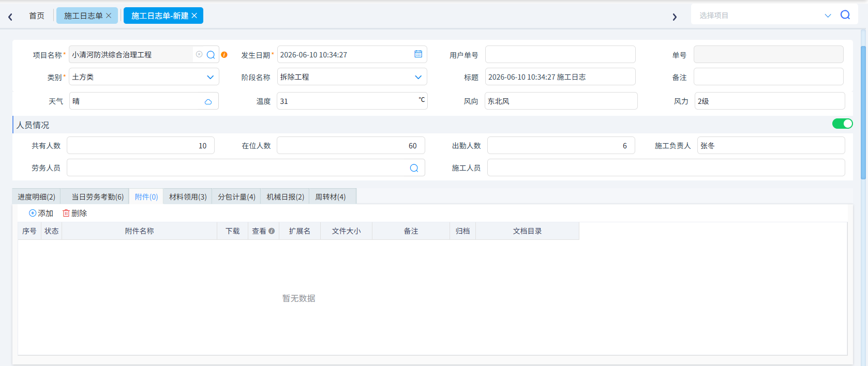This screenshot has width=868, height=366.
Task: Click the 施工人员 input field
Action: coord(666,167)
